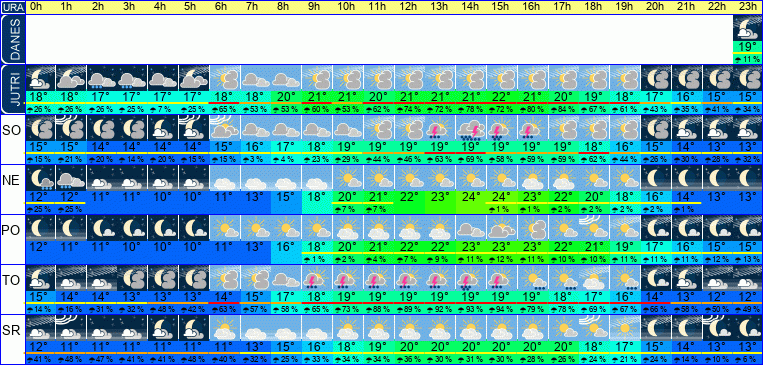Click the PO 8h temperature 16° cell
The image size is (763, 365).
[286, 247]
